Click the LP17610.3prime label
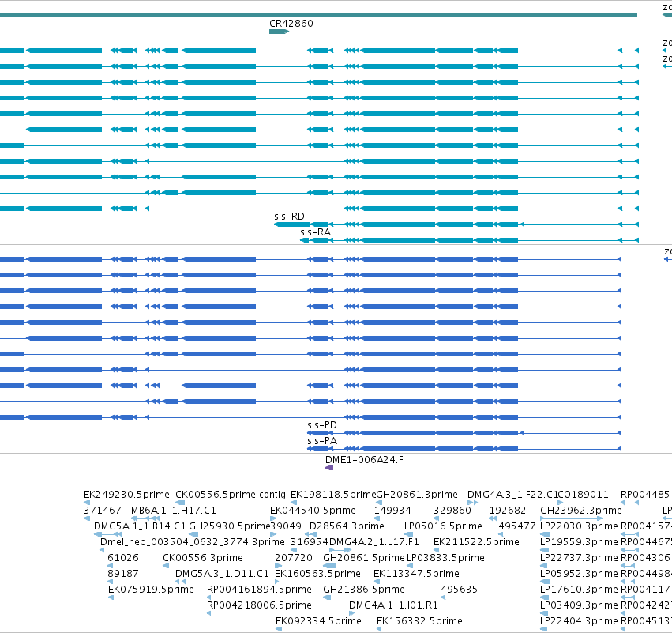 click(579, 590)
